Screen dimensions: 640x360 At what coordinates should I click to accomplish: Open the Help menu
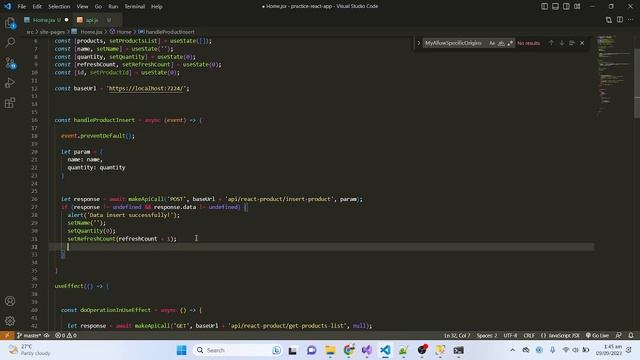pos(157,7)
